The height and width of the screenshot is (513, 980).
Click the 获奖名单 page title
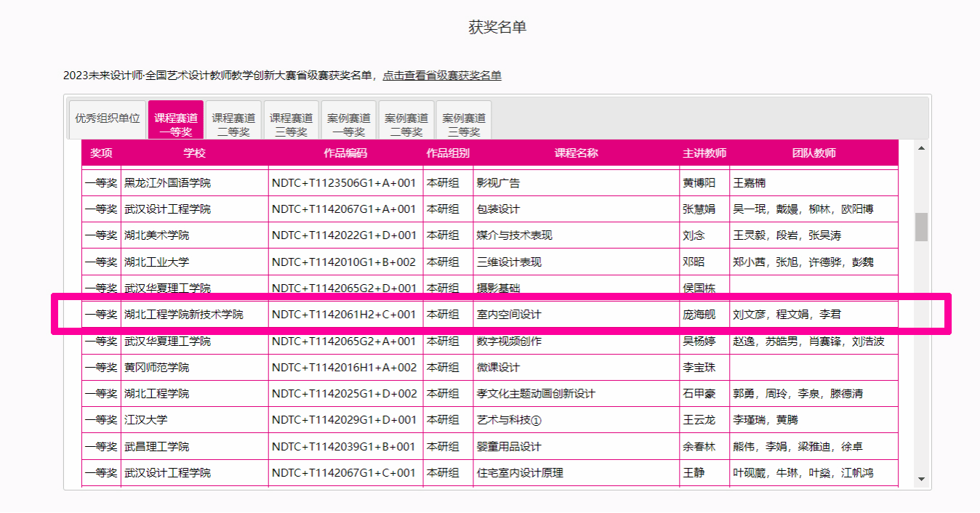coord(497,28)
